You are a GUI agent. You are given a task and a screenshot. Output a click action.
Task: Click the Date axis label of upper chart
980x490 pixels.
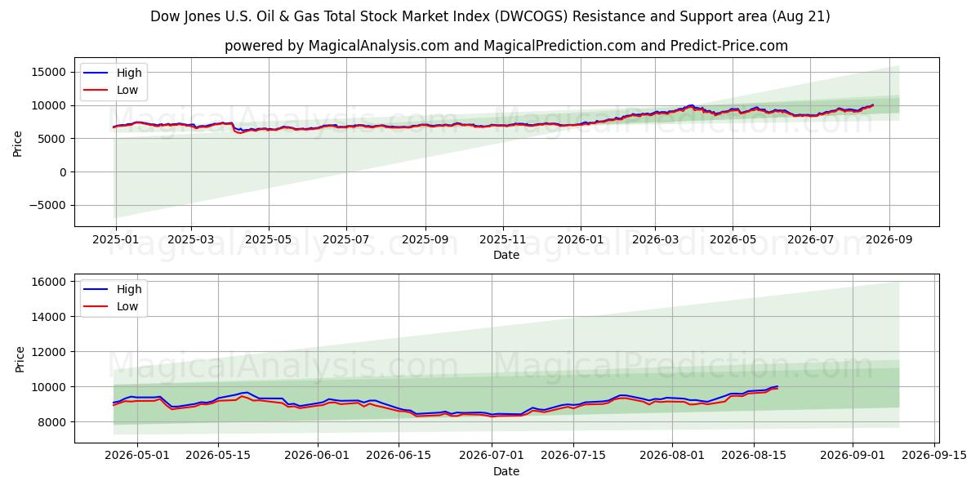[506, 255]
